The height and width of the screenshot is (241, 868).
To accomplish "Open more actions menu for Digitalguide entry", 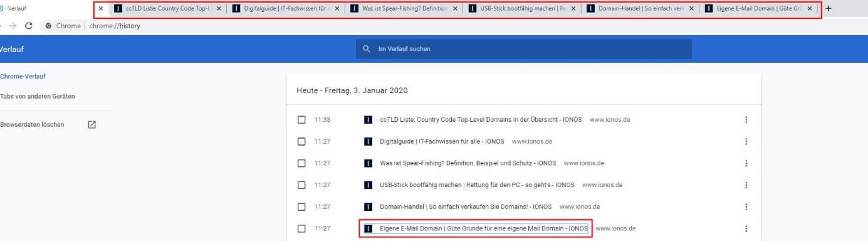I will (x=746, y=141).
